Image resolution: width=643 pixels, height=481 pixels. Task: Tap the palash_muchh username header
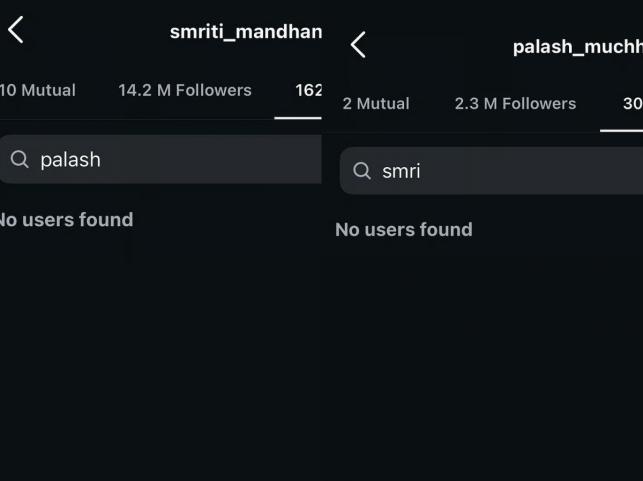tap(577, 47)
